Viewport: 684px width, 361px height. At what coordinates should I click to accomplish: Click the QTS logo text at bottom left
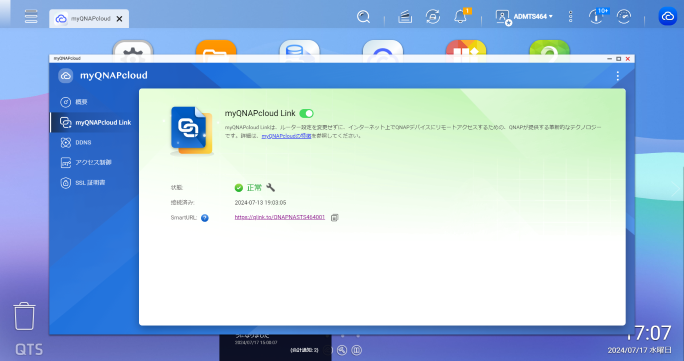tap(29, 350)
